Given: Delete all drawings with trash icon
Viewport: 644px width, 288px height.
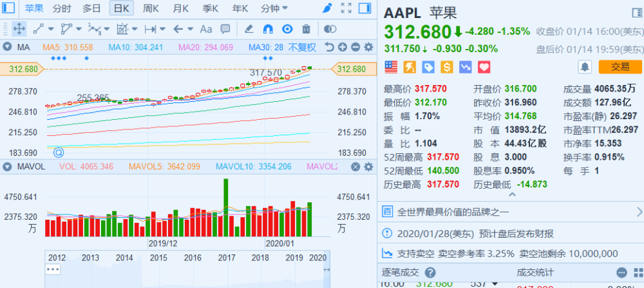Looking at the screenshot, I should pyautogui.click(x=306, y=29).
